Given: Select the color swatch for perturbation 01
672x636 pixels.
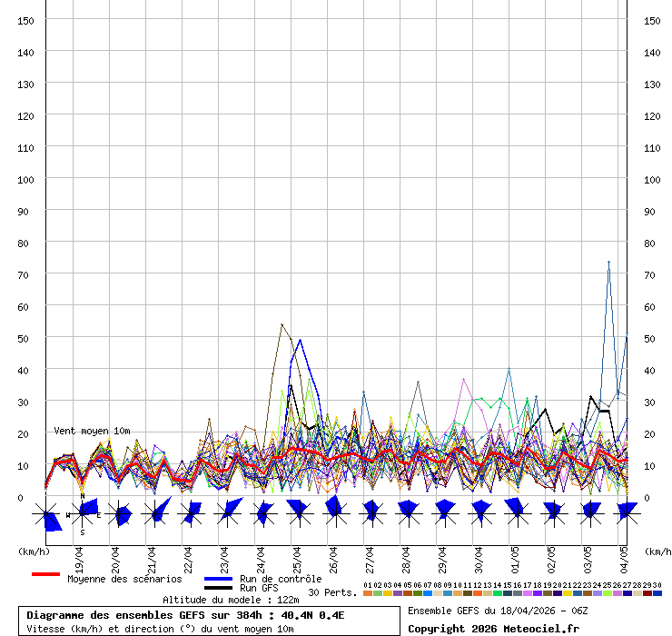Looking at the screenshot, I should (368, 593).
